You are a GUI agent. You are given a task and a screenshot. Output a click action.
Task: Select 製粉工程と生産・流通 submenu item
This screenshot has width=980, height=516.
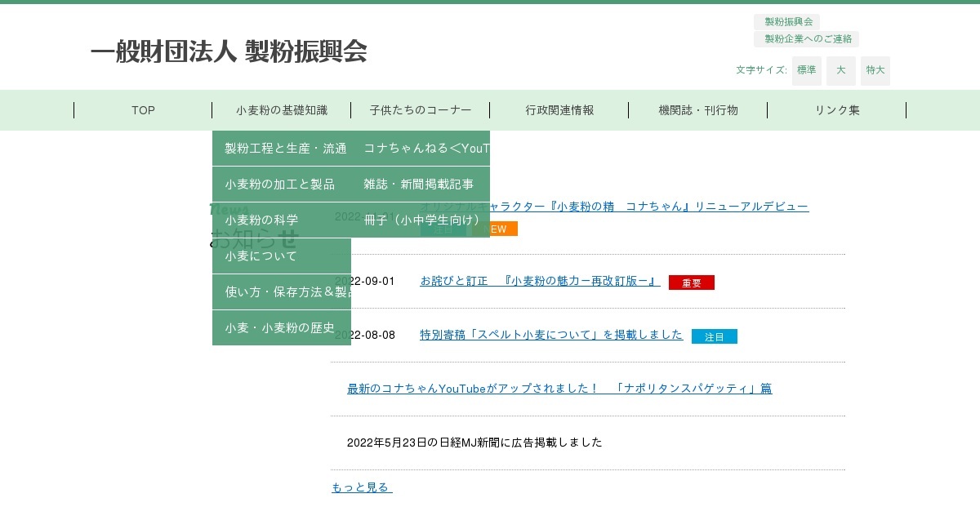click(282, 149)
